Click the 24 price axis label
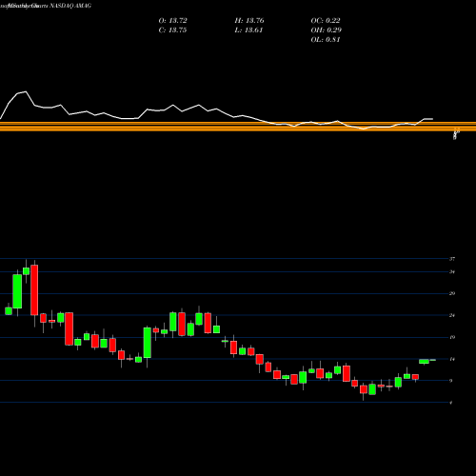476x476 pixels. coord(452,315)
